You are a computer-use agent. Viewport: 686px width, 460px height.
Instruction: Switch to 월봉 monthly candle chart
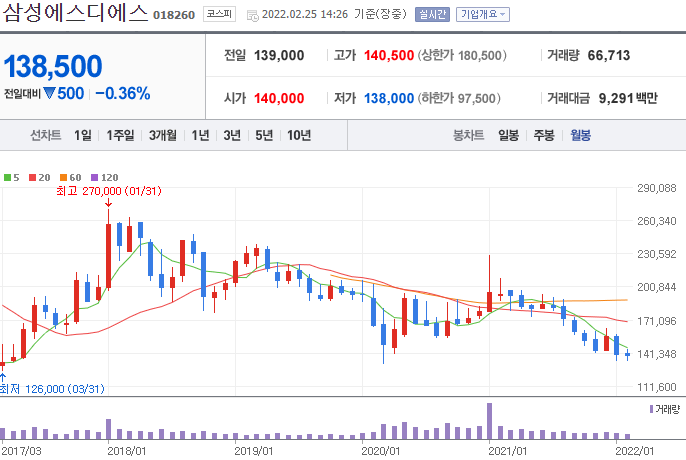(581, 135)
